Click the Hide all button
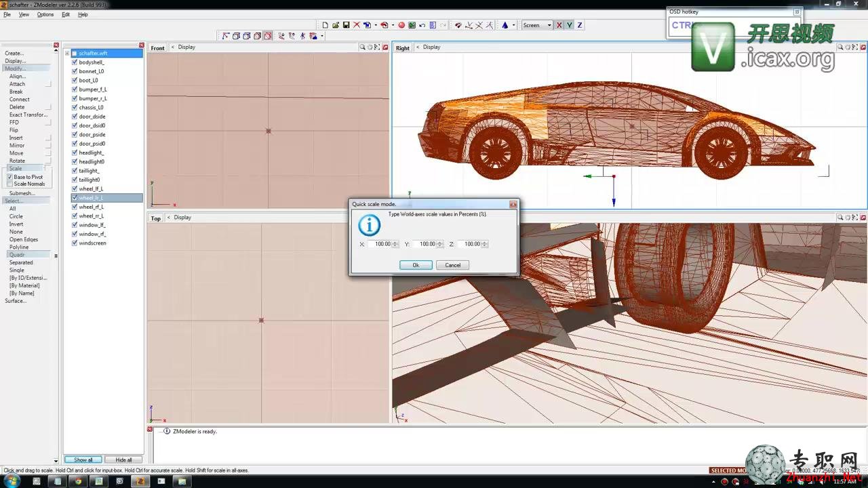 pos(123,460)
